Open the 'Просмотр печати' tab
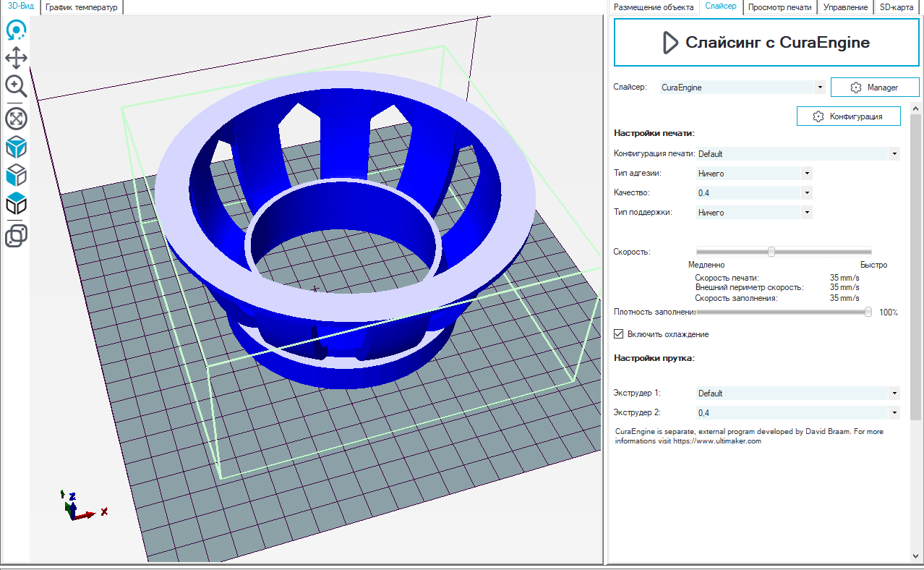Image resolution: width=924 pixels, height=570 pixels. click(779, 7)
